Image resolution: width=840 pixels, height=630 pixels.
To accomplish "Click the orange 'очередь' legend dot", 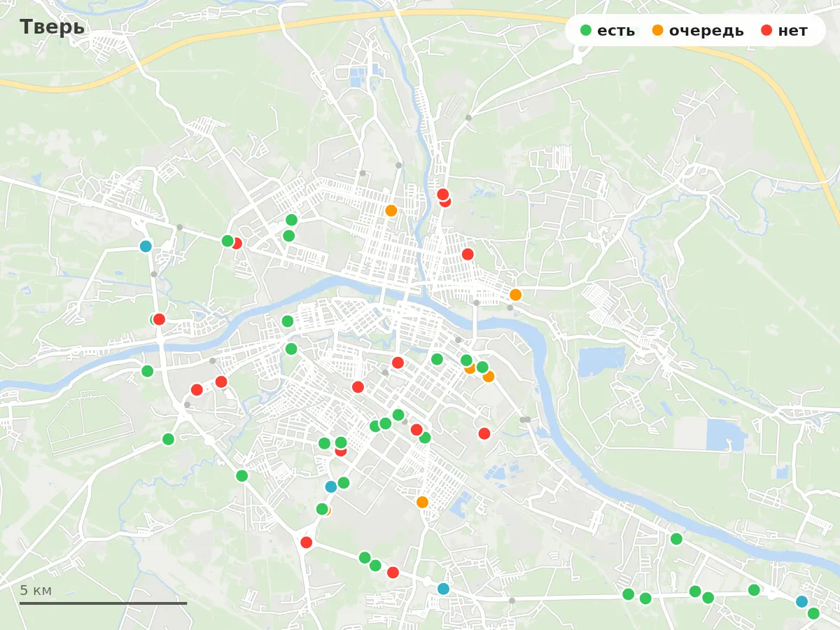I will point(658,30).
